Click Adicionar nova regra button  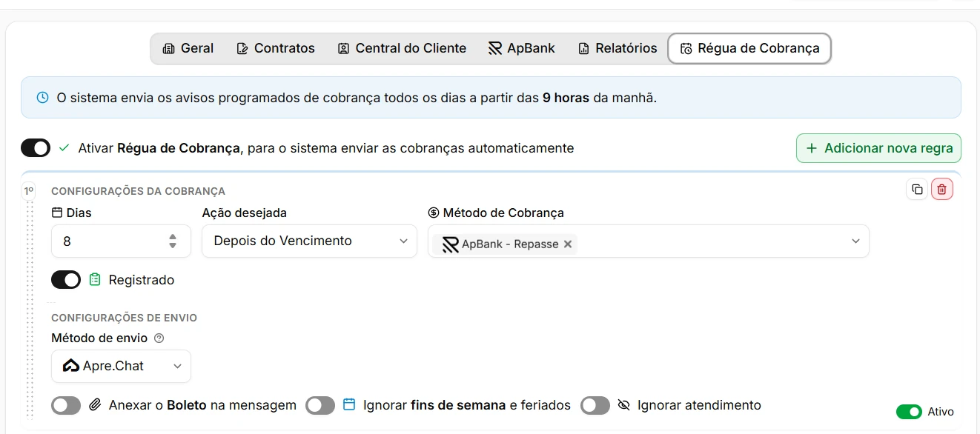(x=878, y=148)
